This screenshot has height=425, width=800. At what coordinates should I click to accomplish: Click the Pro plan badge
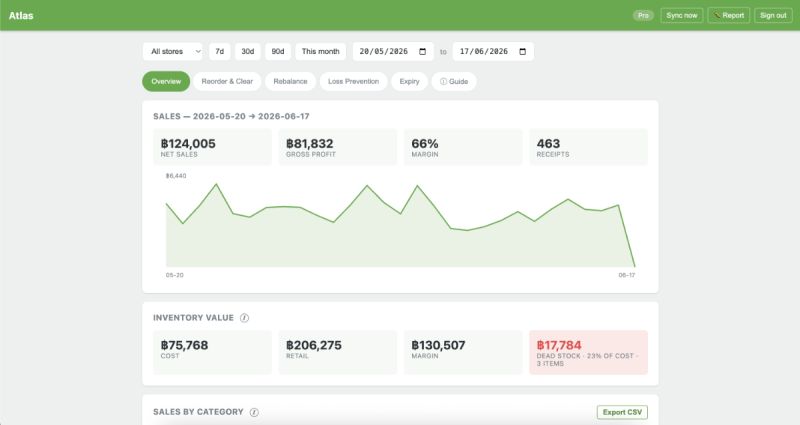pyautogui.click(x=643, y=15)
